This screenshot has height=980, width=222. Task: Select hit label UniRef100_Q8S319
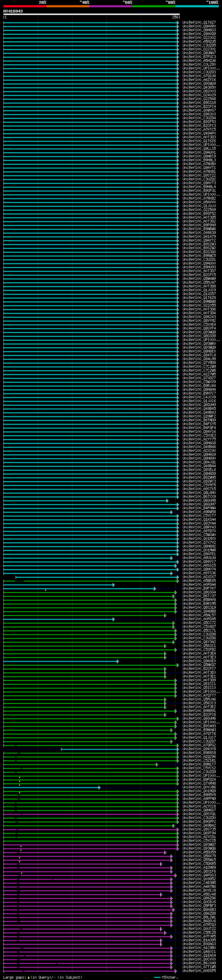pos(199,608)
